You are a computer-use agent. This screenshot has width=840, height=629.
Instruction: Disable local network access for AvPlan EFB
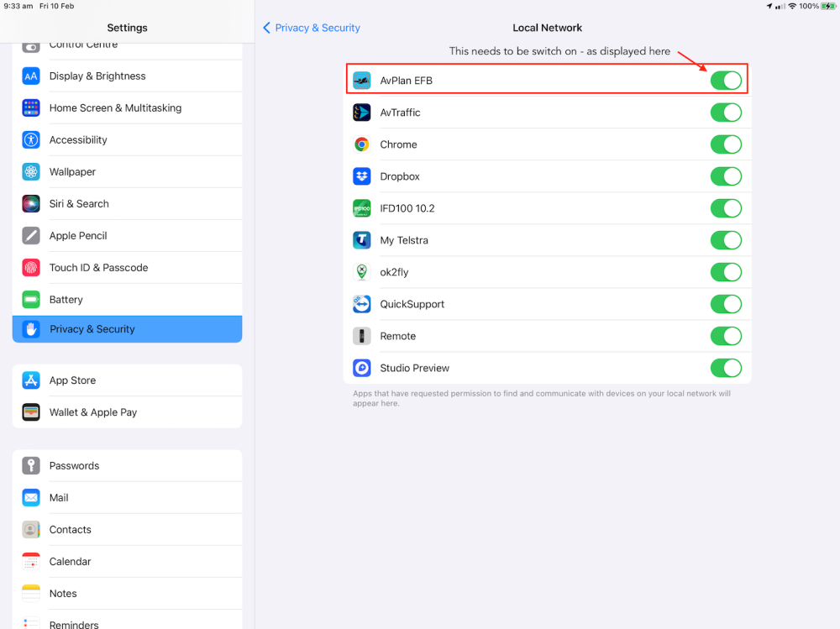coord(726,81)
